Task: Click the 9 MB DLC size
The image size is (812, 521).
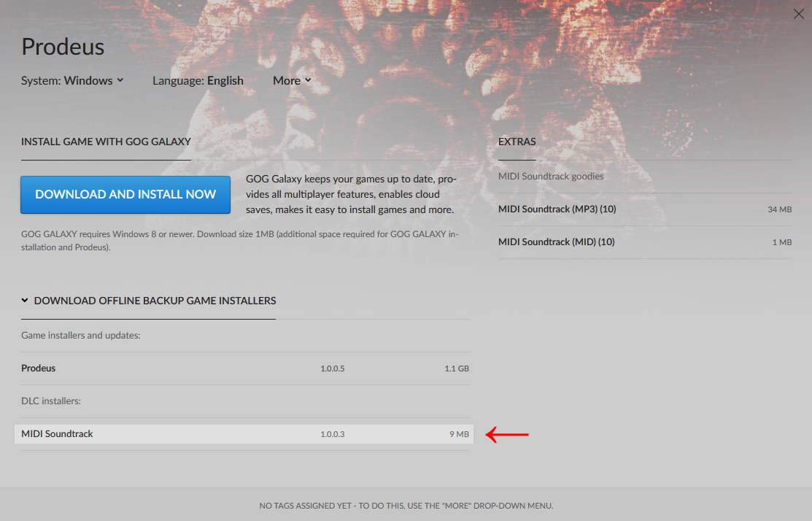Action: pos(460,434)
